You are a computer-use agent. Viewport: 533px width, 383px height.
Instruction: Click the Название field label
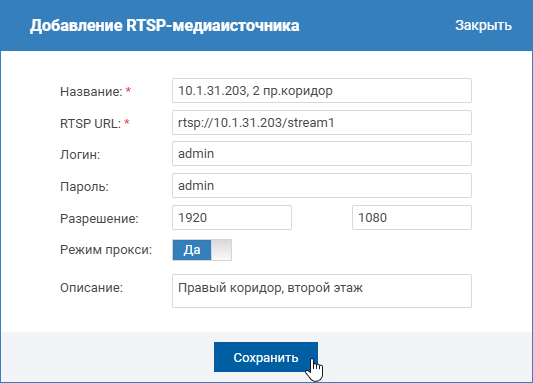[91, 91]
